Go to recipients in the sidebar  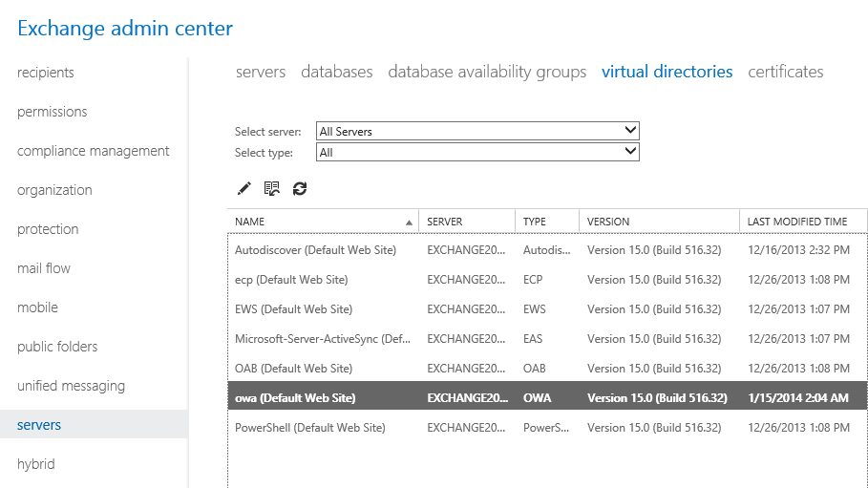click(46, 73)
